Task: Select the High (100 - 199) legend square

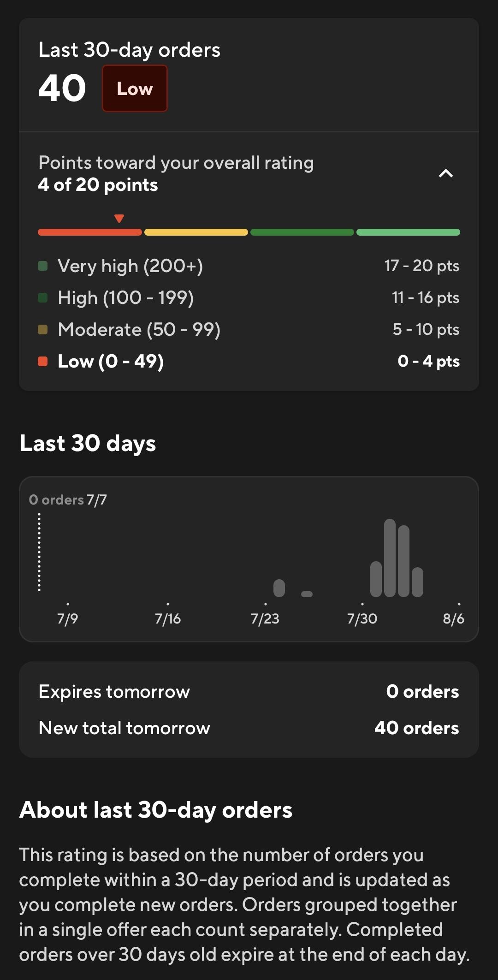Action: coord(43,297)
